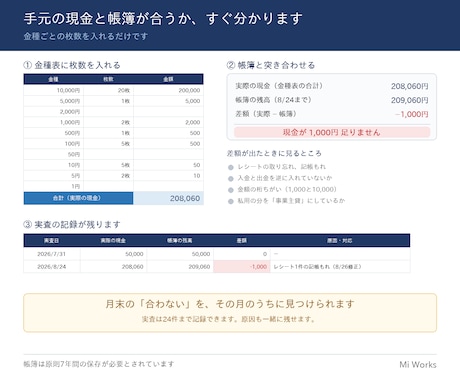
Task: Click the 1枚 count in the 500円 row
Action: (108, 133)
